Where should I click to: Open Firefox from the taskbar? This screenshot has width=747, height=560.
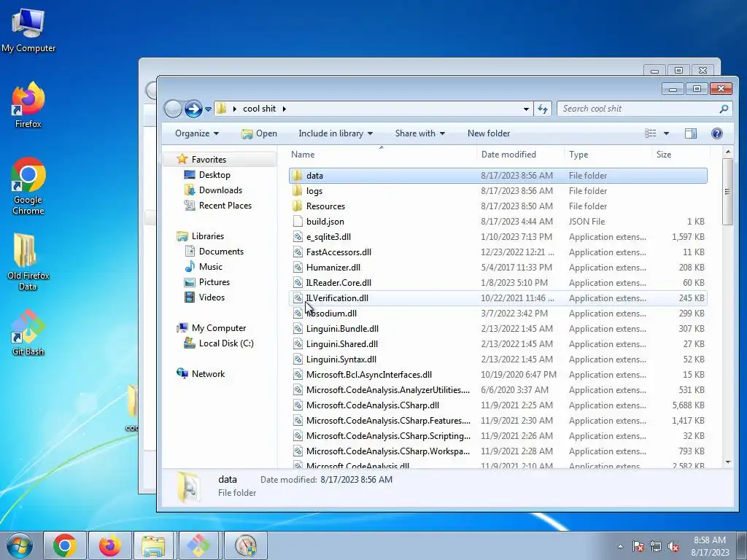coord(109,545)
